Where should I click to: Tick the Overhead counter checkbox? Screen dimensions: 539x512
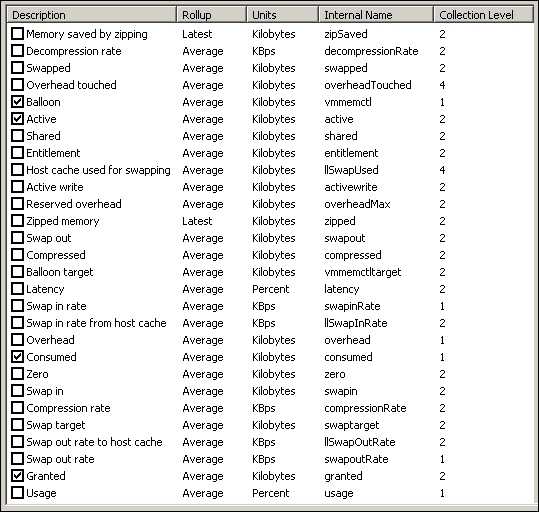(17, 340)
